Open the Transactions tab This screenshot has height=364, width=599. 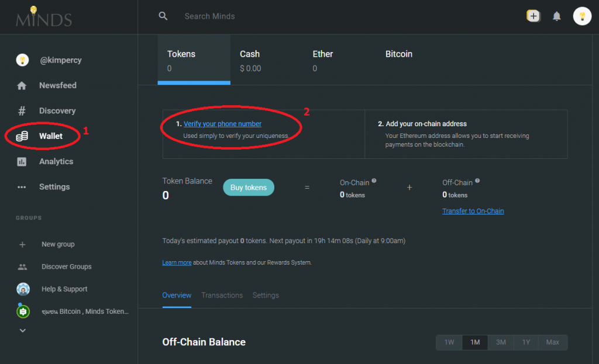point(222,296)
